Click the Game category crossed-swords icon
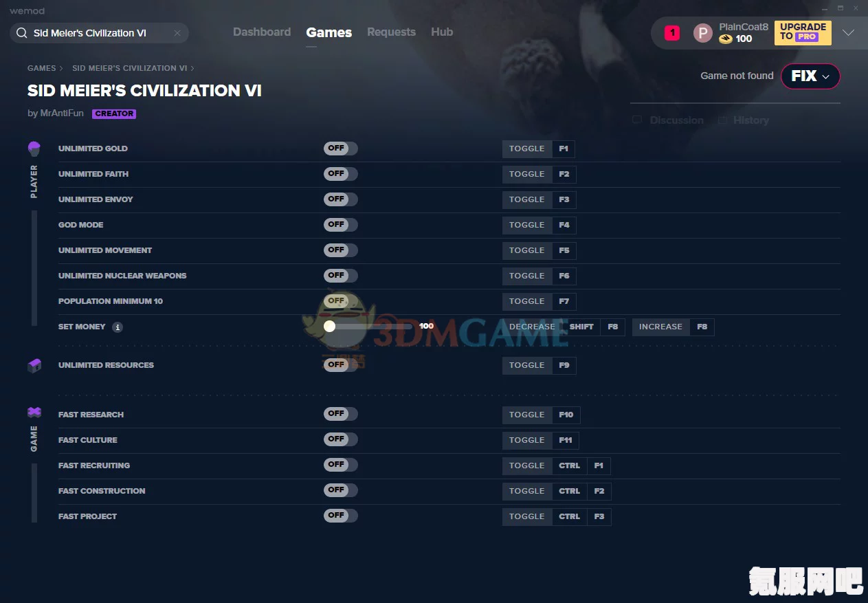The image size is (868, 603). [34, 413]
